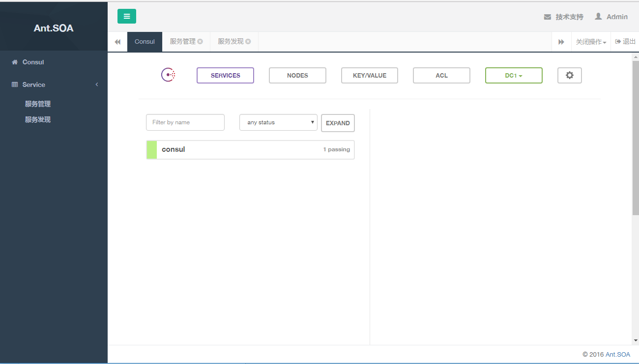Focus the Filter by name field

click(185, 122)
